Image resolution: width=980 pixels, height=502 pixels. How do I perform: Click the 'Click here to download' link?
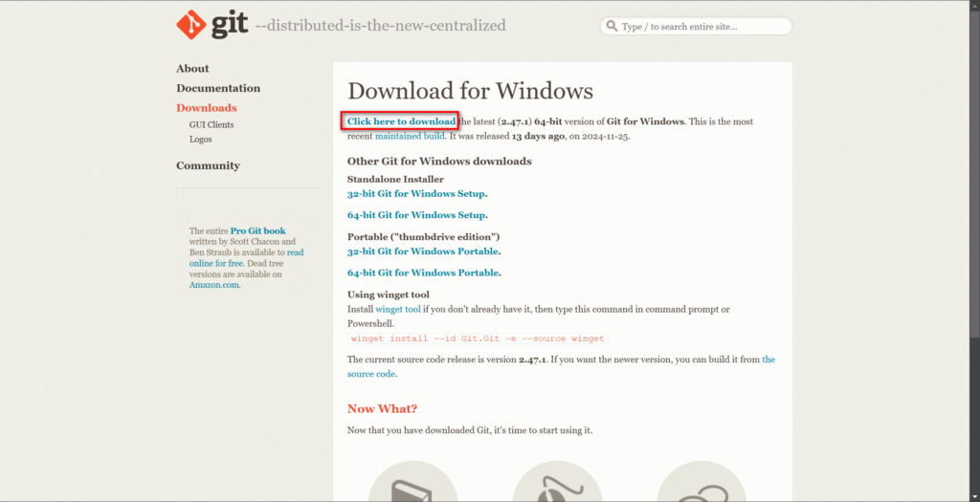[401, 121]
